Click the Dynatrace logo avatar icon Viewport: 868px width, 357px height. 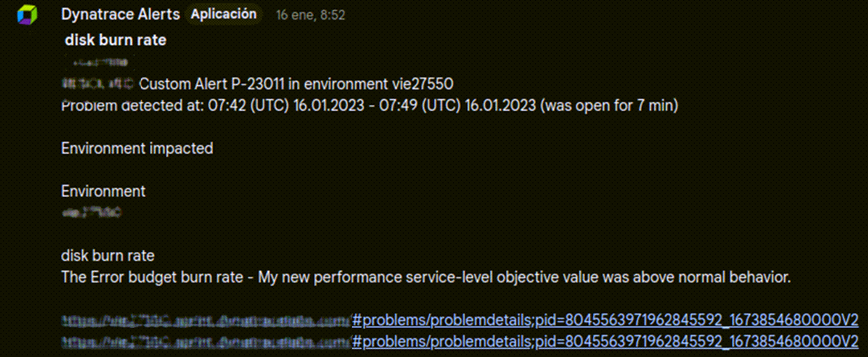[x=28, y=15]
